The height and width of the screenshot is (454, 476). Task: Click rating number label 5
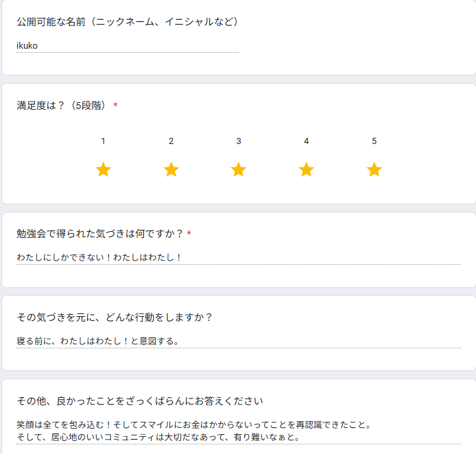pos(374,141)
